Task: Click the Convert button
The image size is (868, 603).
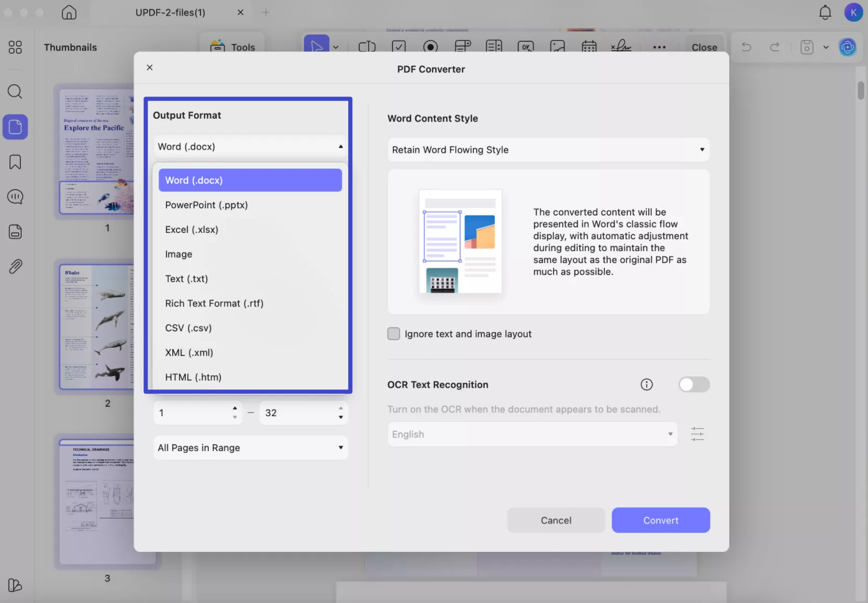Action: [661, 520]
